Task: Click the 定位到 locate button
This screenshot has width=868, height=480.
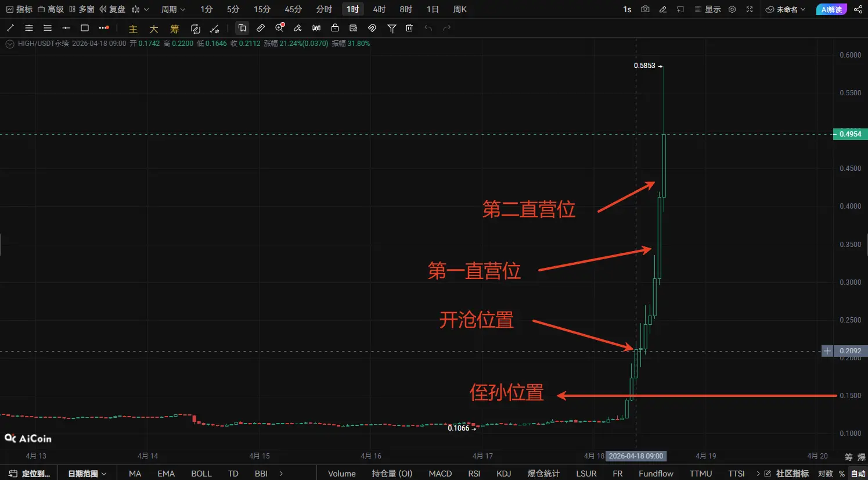Action: click(x=30, y=474)
